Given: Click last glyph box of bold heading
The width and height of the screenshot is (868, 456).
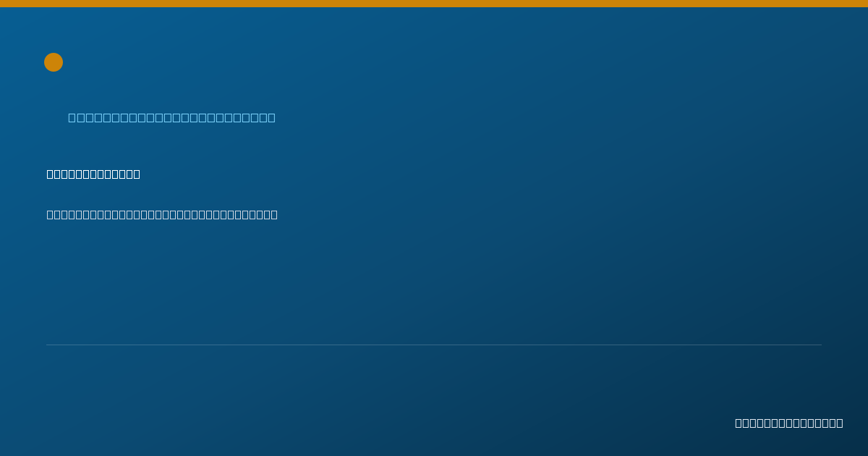Looking at the screenshot, I should click(x=136, y=174).
